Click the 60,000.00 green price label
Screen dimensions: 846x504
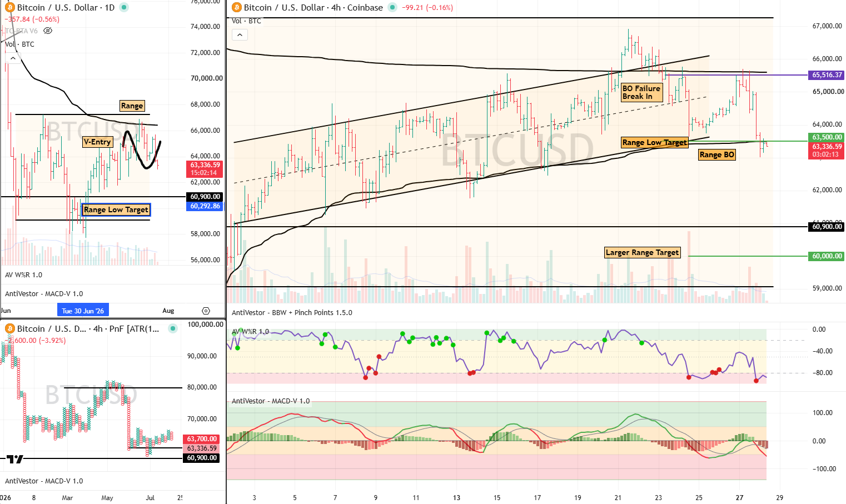827,256
